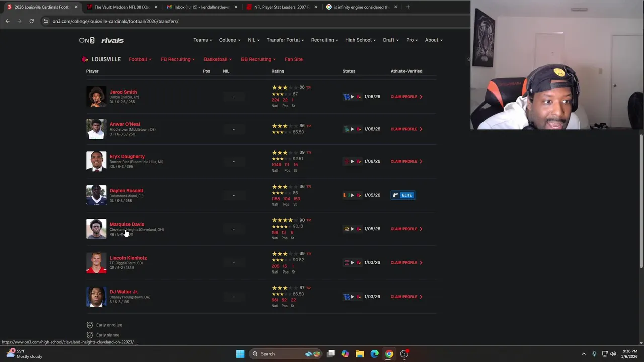Expand the Recruiting dropdown menu
644x362 pixels.
pos(325,40)
